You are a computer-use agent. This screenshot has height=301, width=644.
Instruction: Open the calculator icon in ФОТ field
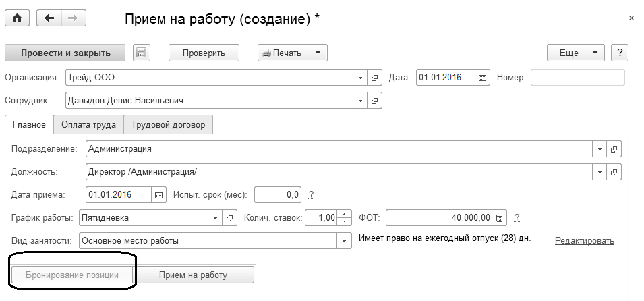tap(499, 219)
